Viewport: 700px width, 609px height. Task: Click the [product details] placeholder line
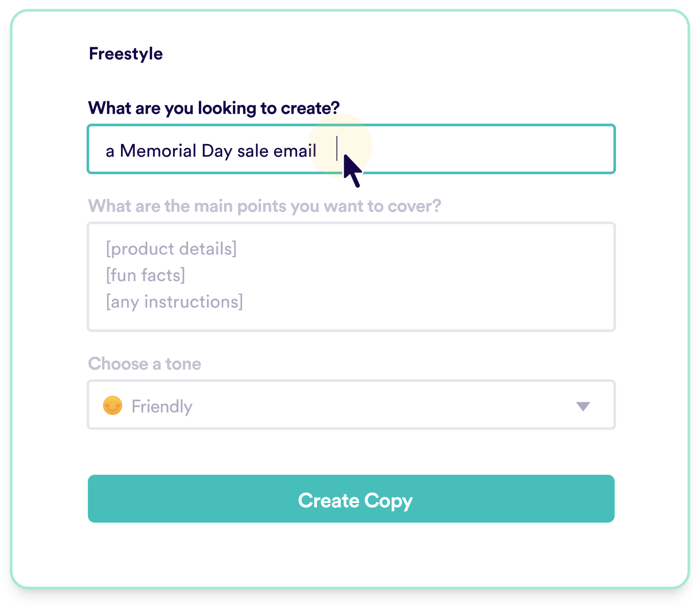[x=172, y=249]
